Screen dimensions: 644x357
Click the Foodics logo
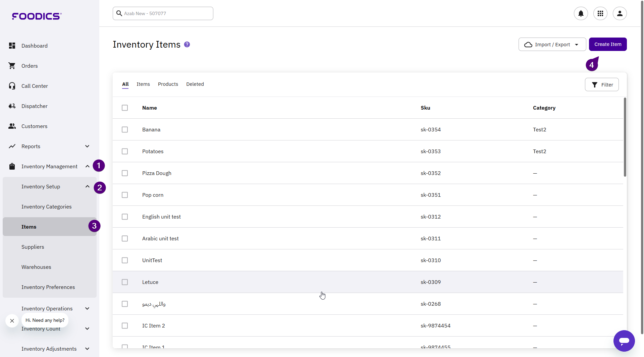tap(37, 16)
